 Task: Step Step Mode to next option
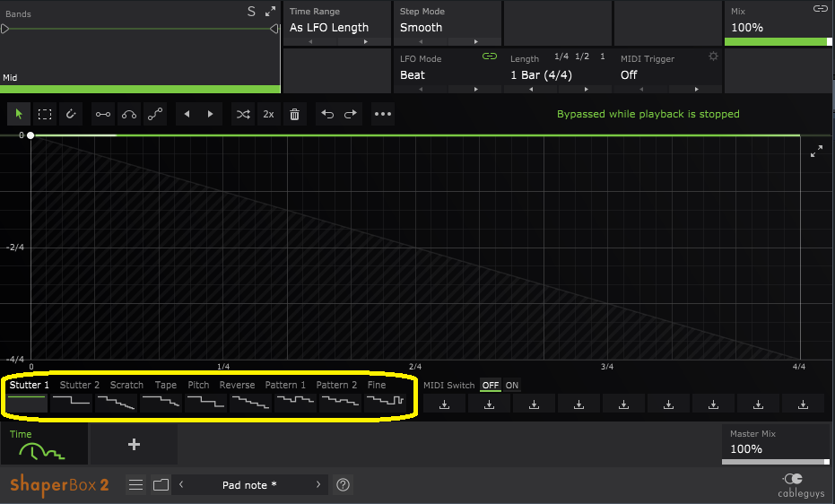point(475,41)
